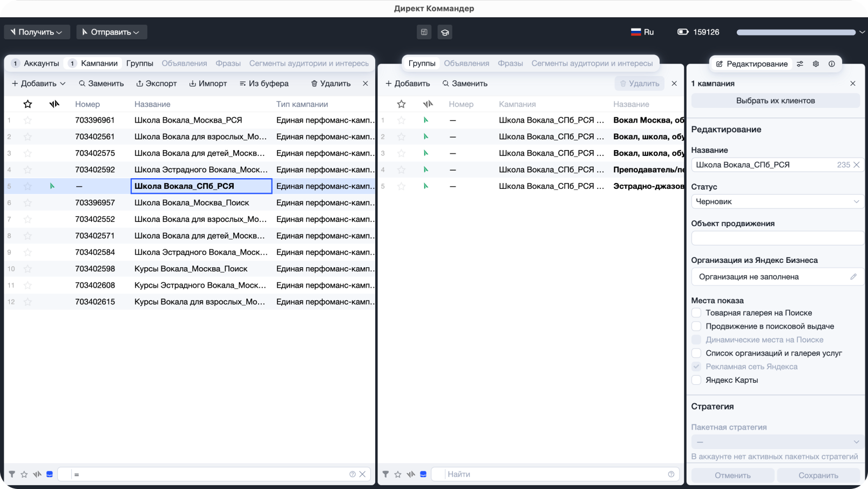Expand the Добавить menu in campaigns panel
The width and height of the screenshot is (868, 489).
point(39,84)
